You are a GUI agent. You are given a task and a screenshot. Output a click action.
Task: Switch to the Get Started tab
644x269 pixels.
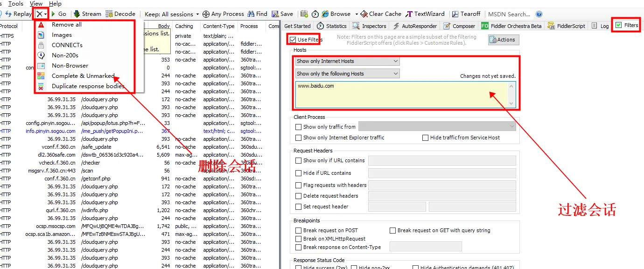[297, 26]
